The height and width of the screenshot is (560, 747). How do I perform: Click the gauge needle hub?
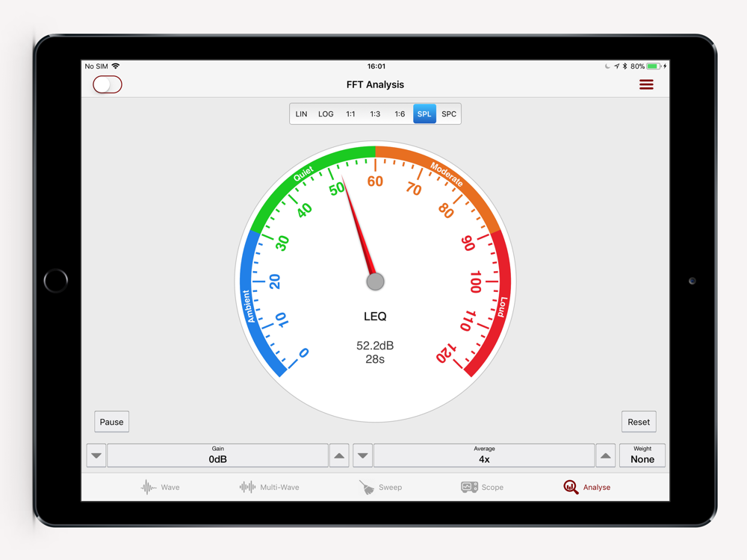click(x=376, y=281)
